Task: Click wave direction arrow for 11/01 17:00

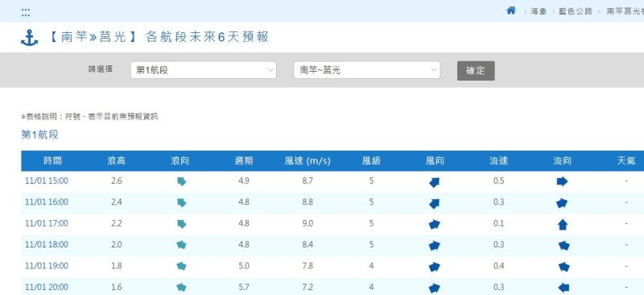Action: pyautogui.click(x=182, y=224)
